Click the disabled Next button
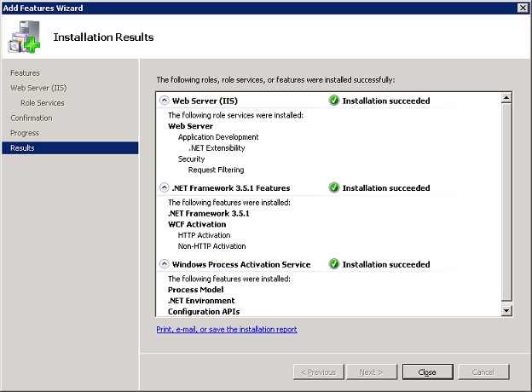Viewport: 532px width, 392px height. [372, 372]
